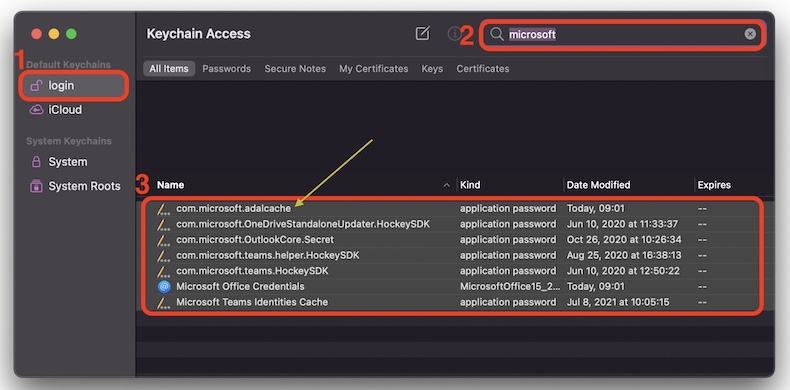Click the @ icon for Microsoft Office Credentials
Screen dimensions: 790x390
coord(164,287)
